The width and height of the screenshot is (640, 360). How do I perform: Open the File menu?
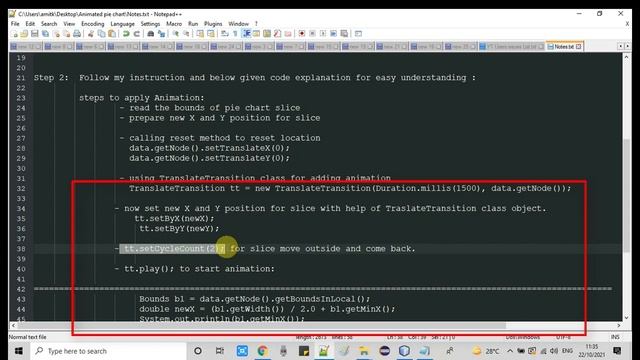pos(15,24)
